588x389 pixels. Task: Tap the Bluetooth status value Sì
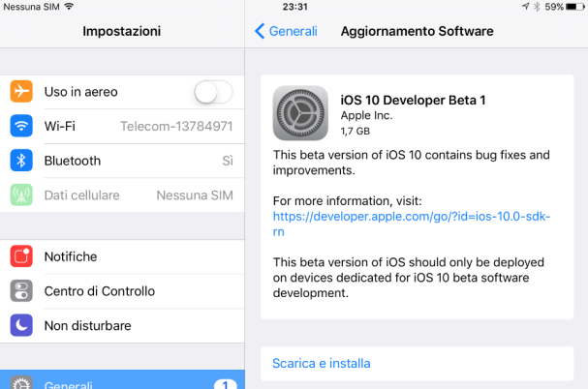(x=228, y=161)
